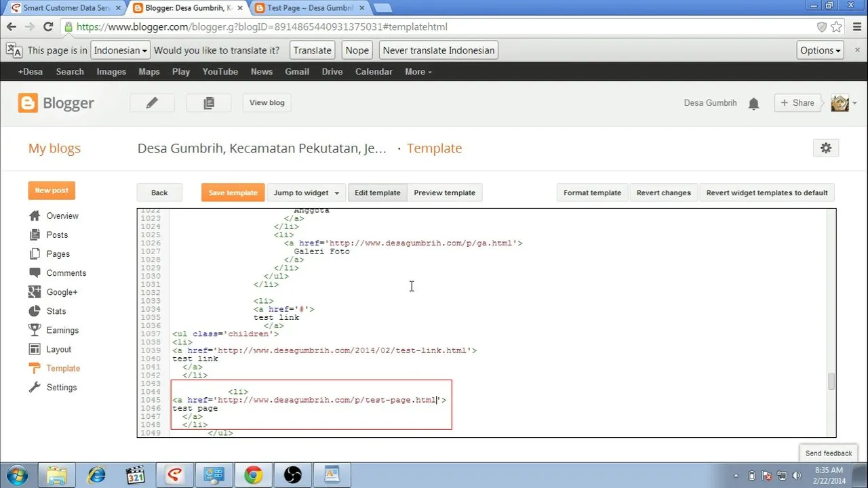Screen dimensions: 868x488
Task: Click the Preview template button
Action: pyautogui.click(x=445, y=192)
